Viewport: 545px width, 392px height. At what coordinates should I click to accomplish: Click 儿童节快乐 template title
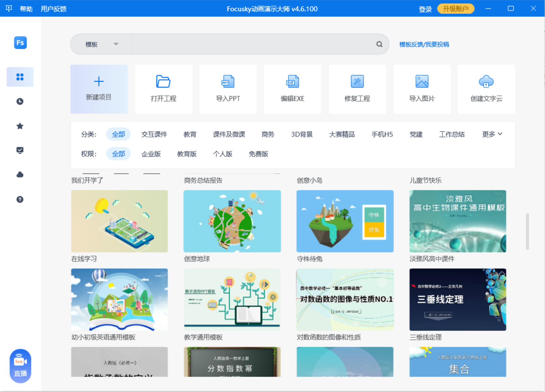426,180
